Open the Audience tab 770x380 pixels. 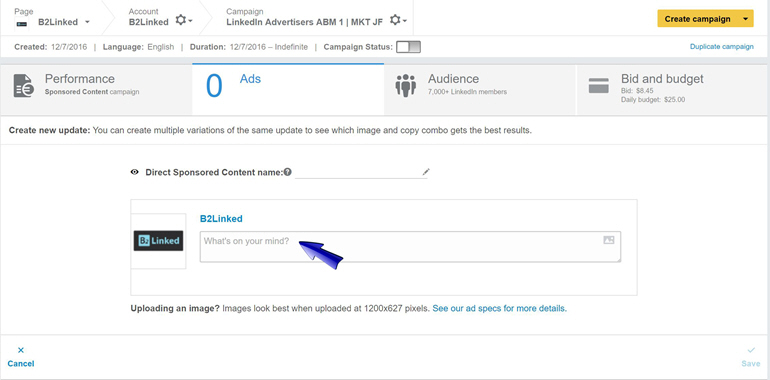tap(480, 89)
